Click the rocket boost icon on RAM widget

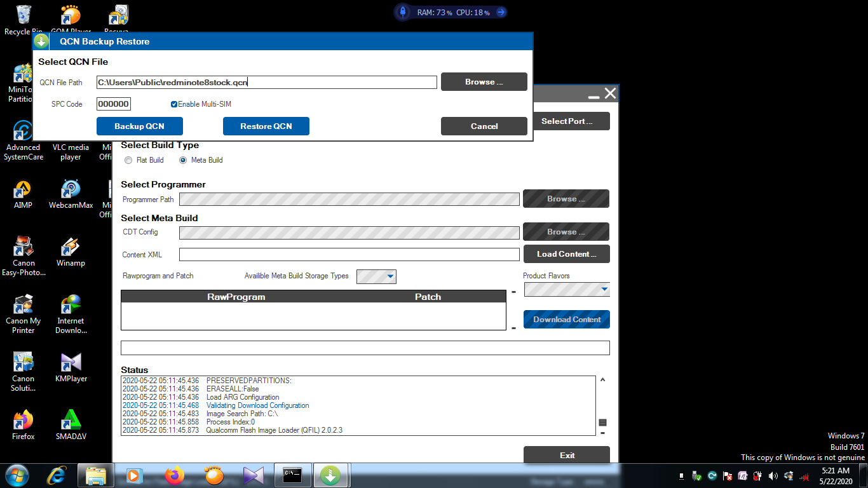[x=403, y=12]
